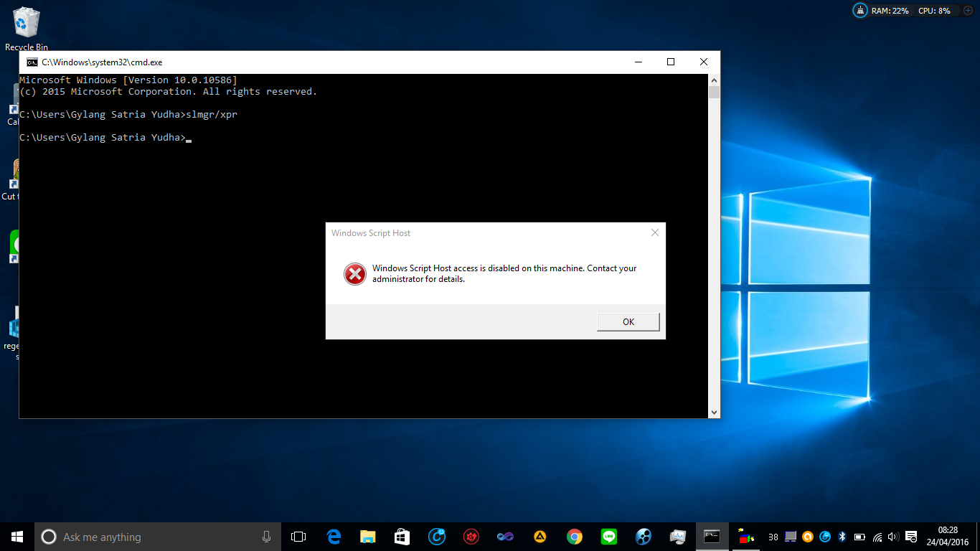Image resolution: width=980 pixels, height=551 pixels.
Task: Open the Wi-Fi networks from the system tray
Action: (877, 536)
